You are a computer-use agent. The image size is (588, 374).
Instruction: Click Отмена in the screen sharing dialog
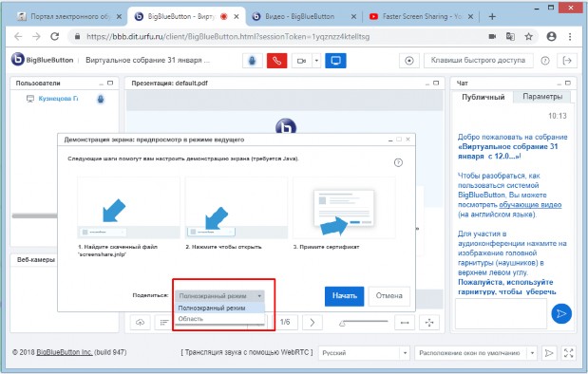click(x=389, y=296)
